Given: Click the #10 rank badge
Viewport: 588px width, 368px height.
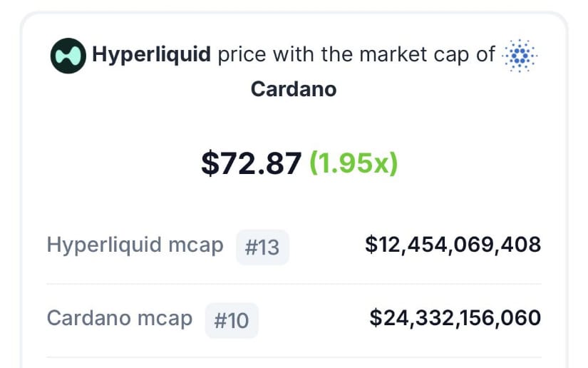Looking at the screenshot, I should coord(232,321).
